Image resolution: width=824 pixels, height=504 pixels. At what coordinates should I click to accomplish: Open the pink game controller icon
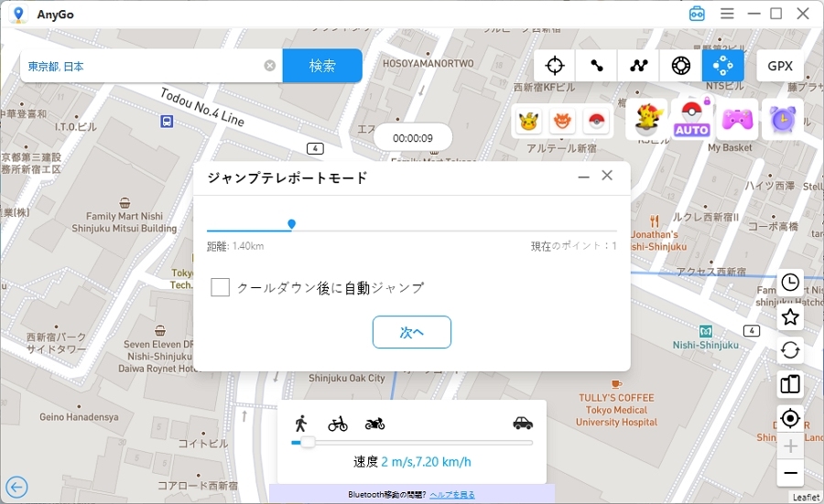click(736, 119)
